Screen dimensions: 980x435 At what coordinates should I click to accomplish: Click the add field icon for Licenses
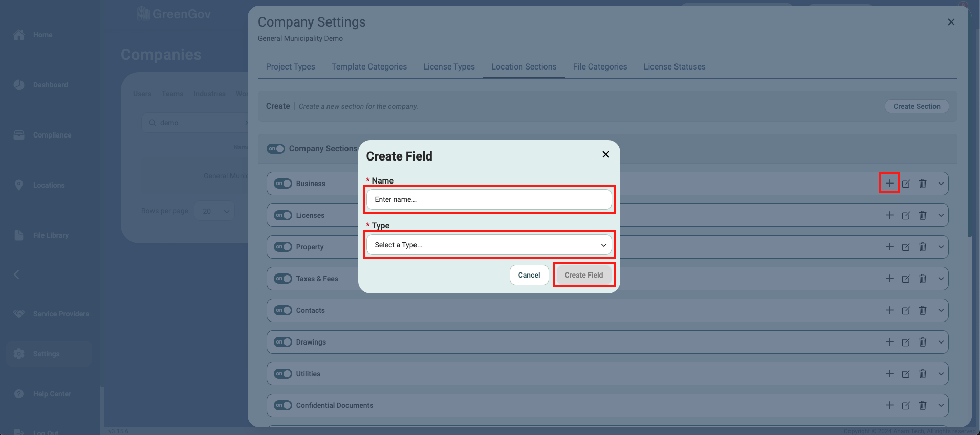[x=889, y=215]
